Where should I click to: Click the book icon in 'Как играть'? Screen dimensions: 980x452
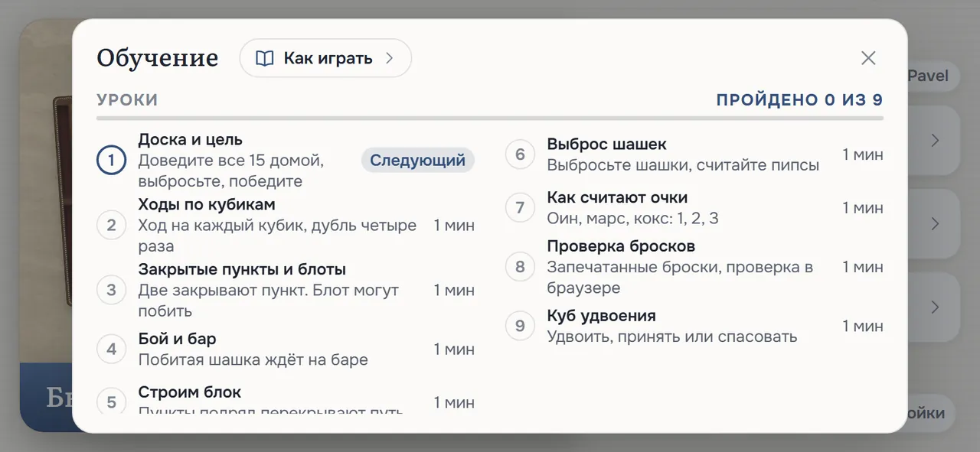click(265, 59)
